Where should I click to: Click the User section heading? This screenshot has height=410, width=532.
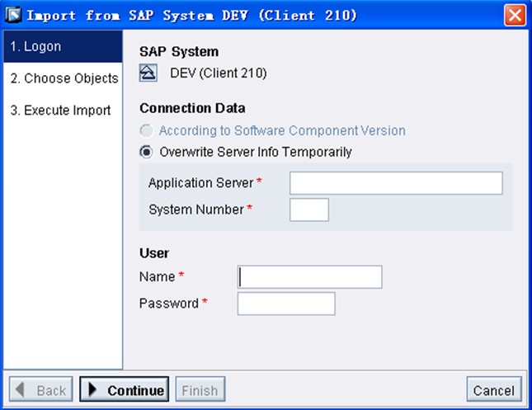154,253
